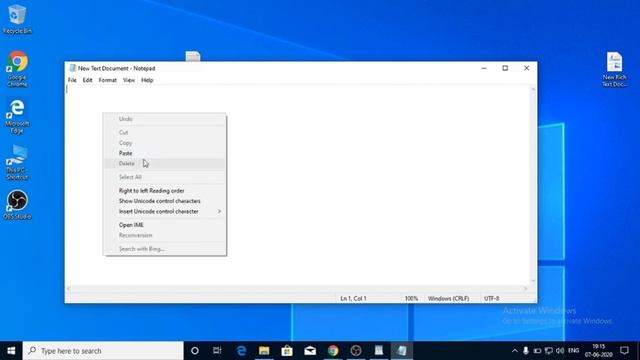Click the taskbar icon left of Notepad
The width and height of the screenshot is (640, 360).
pyautogui.click(x=379, y=351)
